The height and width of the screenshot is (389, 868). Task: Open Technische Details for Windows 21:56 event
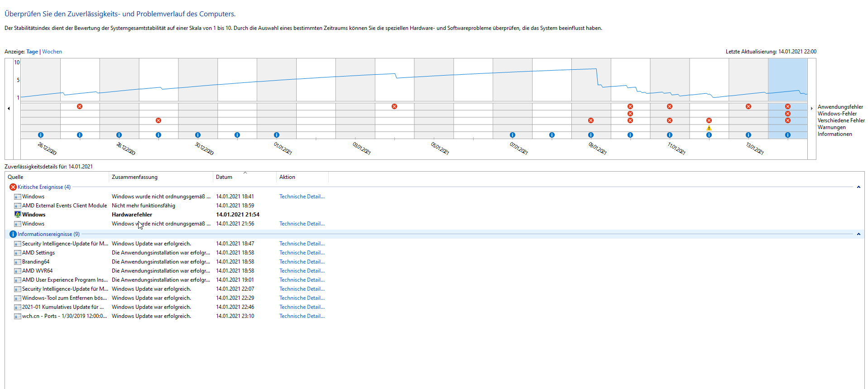coord(302,224)
